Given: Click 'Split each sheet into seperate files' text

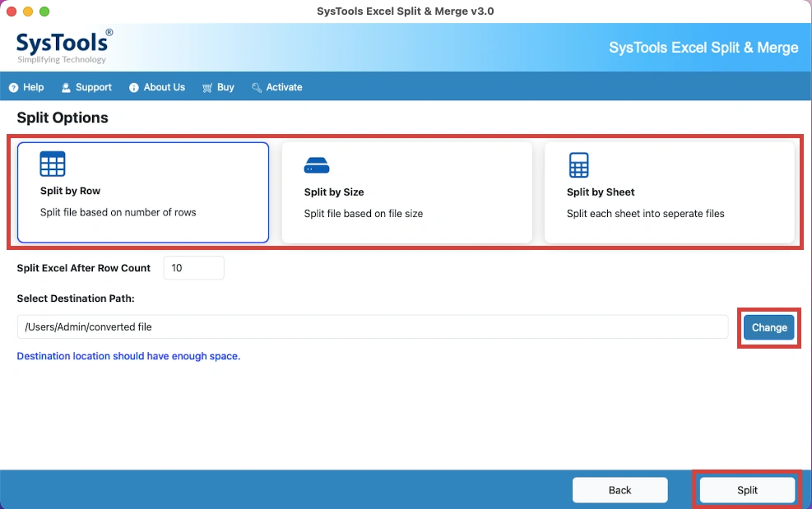Looking at the screenshot, I should (x=645, y=213).
